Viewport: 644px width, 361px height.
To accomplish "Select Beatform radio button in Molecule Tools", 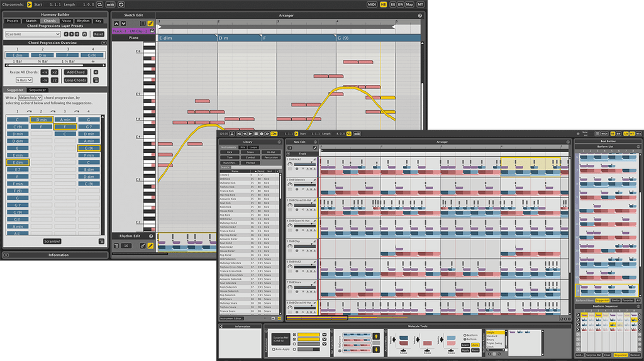I will pos(465,335).
